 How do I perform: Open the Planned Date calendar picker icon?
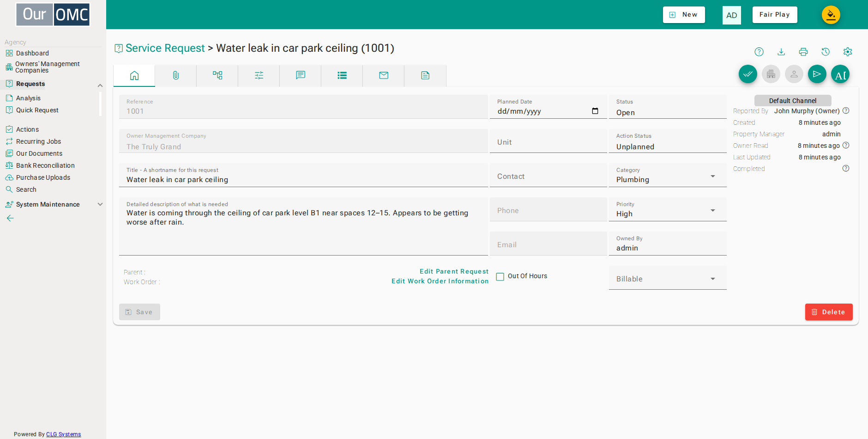pos(595,111)
